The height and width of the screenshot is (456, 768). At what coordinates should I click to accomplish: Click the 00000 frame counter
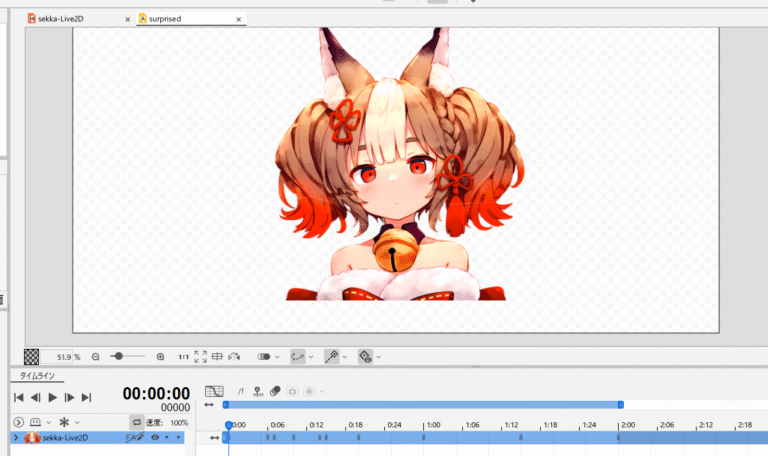[175, 408]
